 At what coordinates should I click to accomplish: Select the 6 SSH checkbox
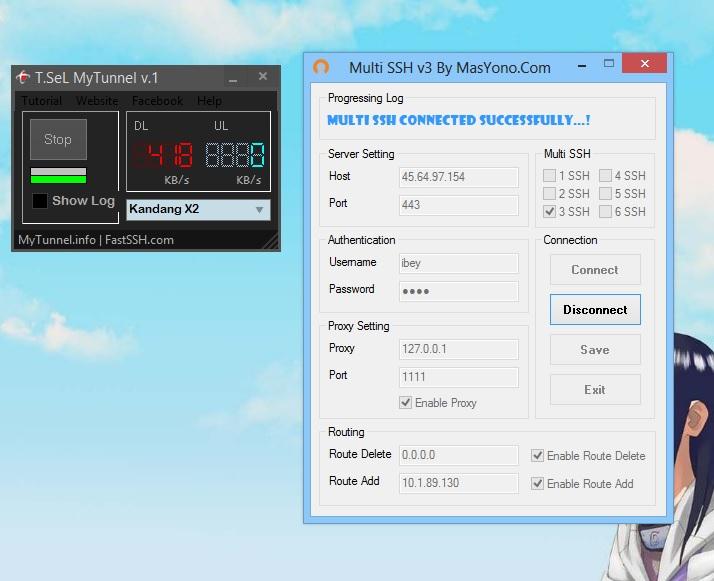[605, 211]
